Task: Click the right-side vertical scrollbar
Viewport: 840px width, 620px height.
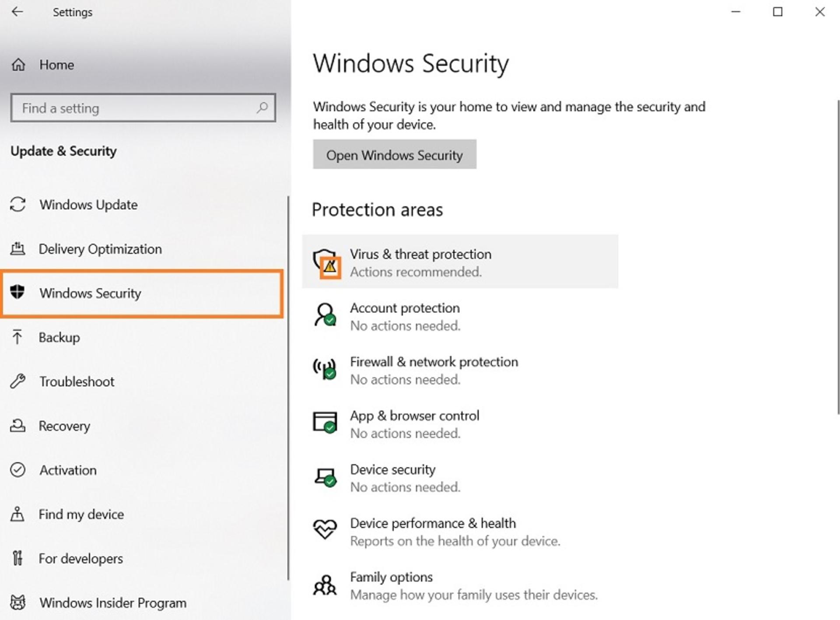Action: click(x=837, y=257)
